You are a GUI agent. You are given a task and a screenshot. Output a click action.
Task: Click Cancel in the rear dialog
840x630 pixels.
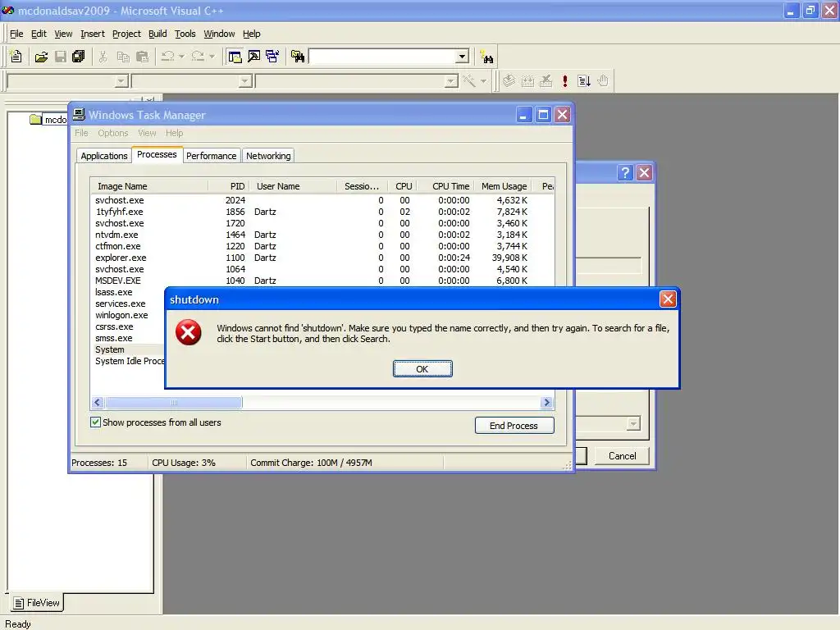coord(622,456)
